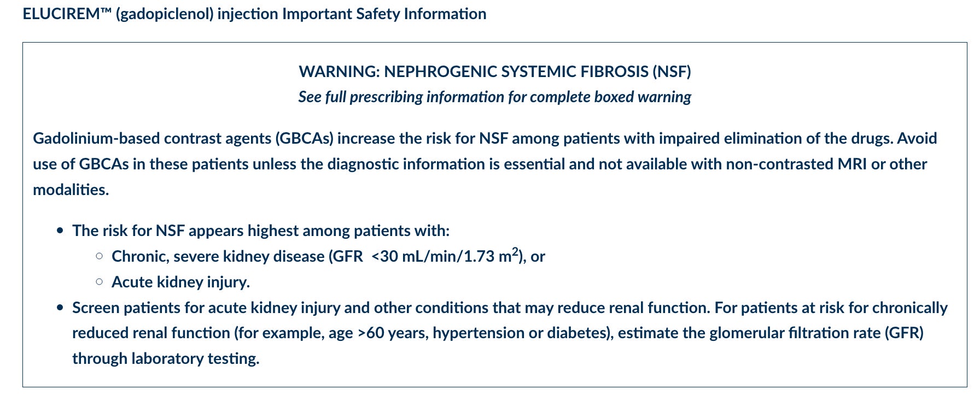Click the "through laboratory testing." final line

[166, 359]
